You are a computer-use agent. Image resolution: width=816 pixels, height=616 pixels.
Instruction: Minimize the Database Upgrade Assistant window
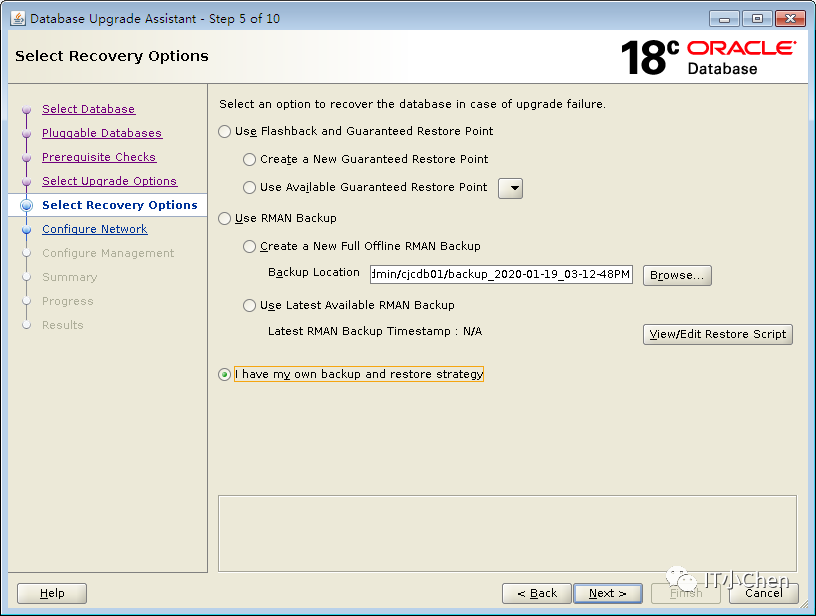724,19
